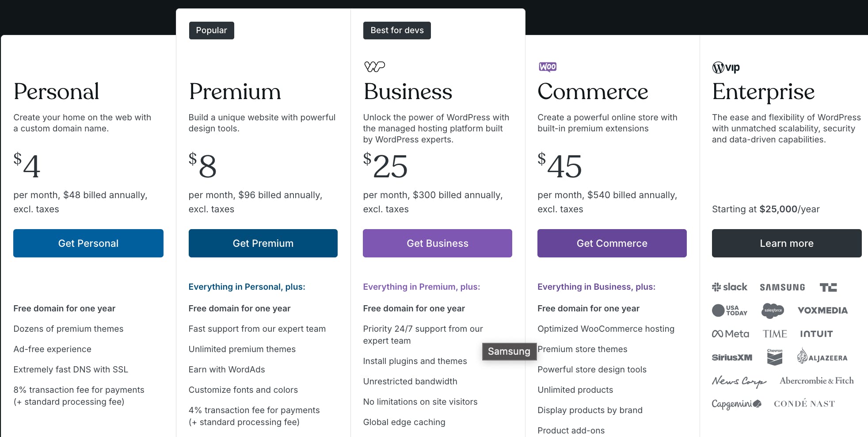Click the SiriusXM logo
868x437 pixels.
[732, 357]
